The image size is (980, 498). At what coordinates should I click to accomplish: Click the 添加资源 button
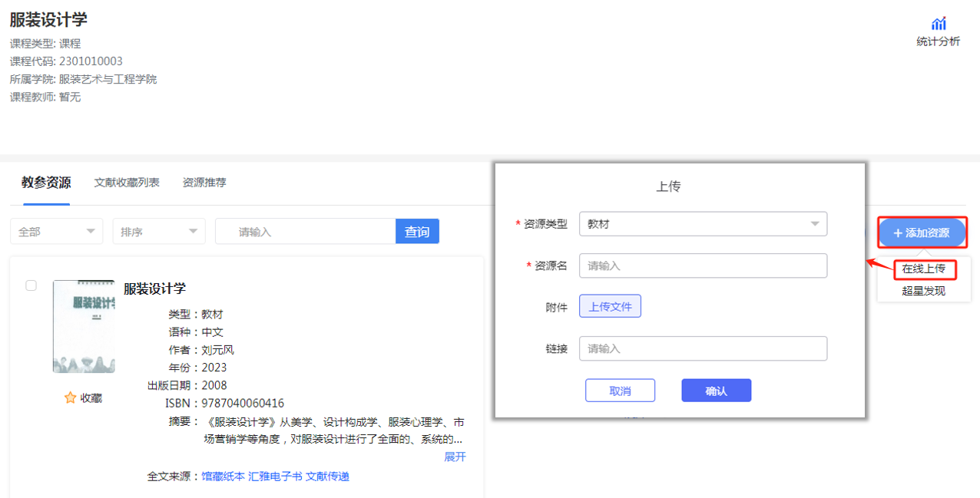point(922,232)
